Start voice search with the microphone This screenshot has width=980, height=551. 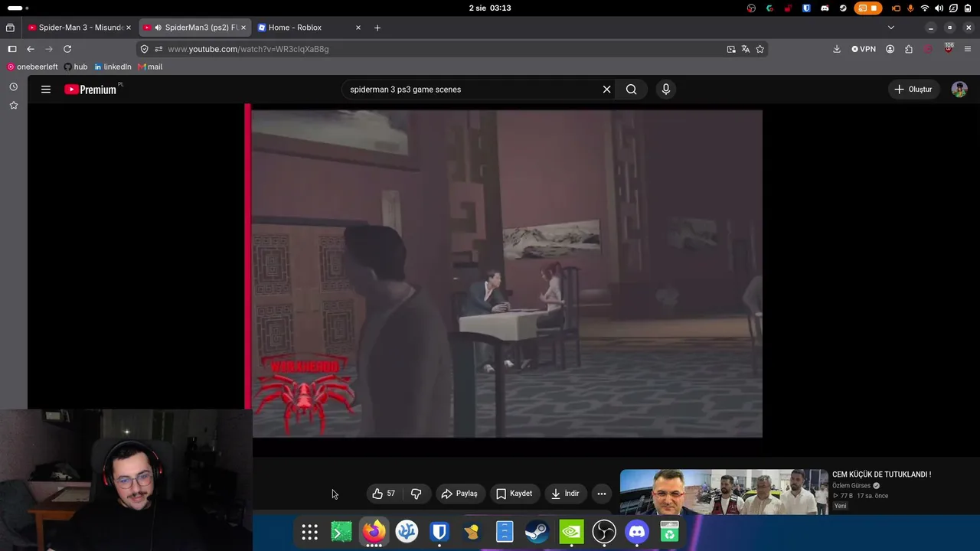(x=666, y=90)
